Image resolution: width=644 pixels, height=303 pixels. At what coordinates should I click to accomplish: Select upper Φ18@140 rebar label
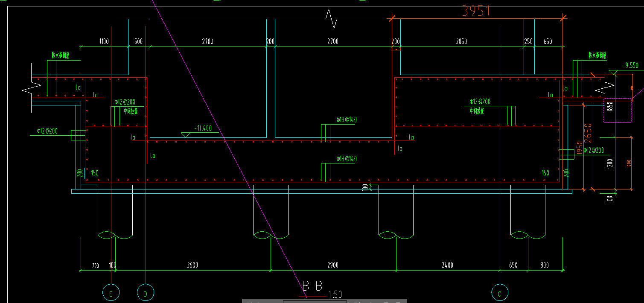tap(347, 119)
